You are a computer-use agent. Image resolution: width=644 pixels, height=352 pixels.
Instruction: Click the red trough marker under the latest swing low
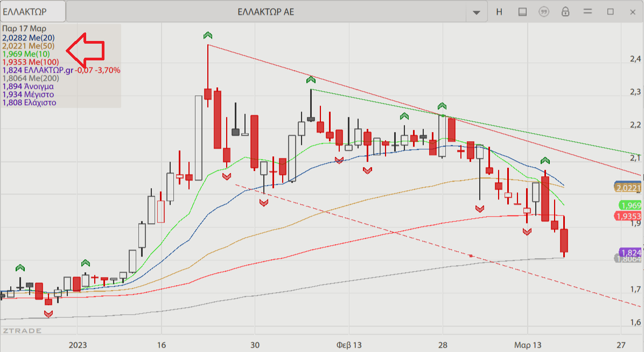point(527,232)
